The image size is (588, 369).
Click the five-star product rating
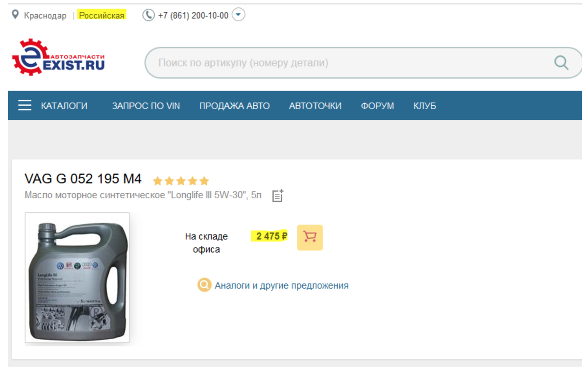181,181
